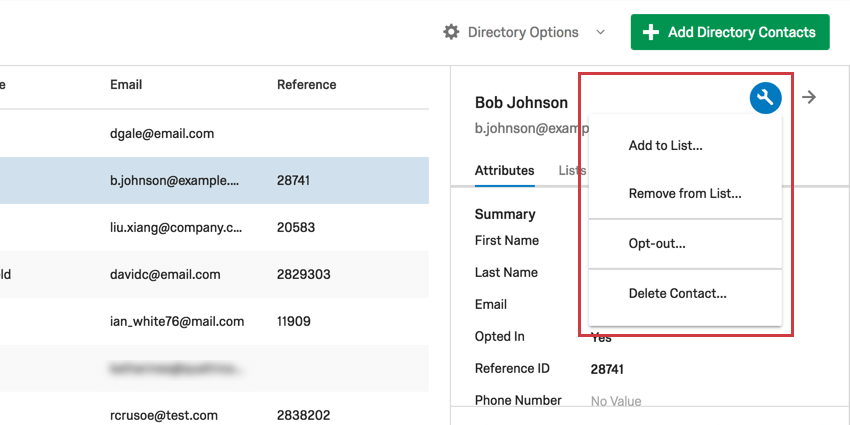This screenshot has height=425, width=850.
Task: Click the Add Directory Contacts button
Action: (x=730, y=32)
